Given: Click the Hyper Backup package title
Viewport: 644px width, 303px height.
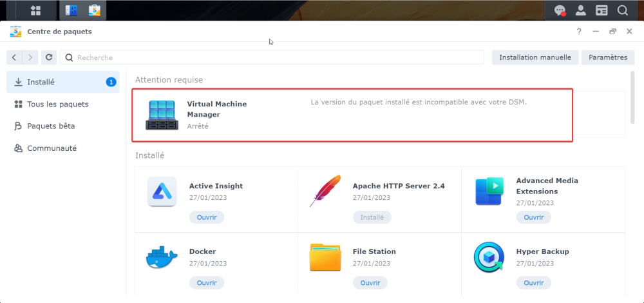Looking at the screenshot, I should 542,251.
